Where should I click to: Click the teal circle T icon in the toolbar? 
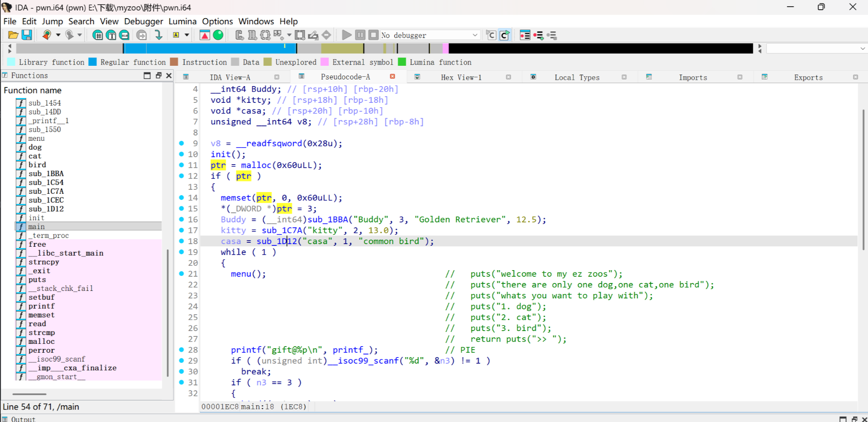coord(111,35)
